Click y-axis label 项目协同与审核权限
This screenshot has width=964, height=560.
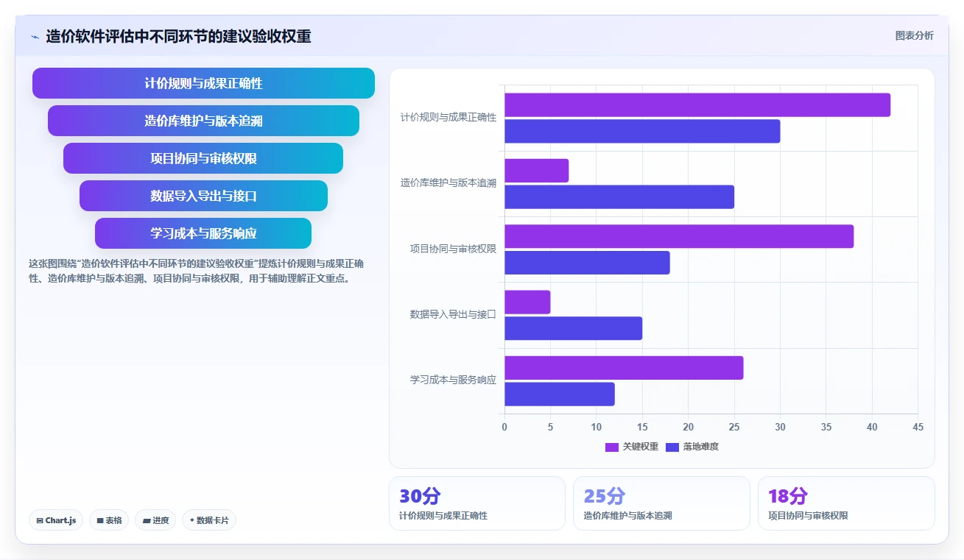coord(453,249)
